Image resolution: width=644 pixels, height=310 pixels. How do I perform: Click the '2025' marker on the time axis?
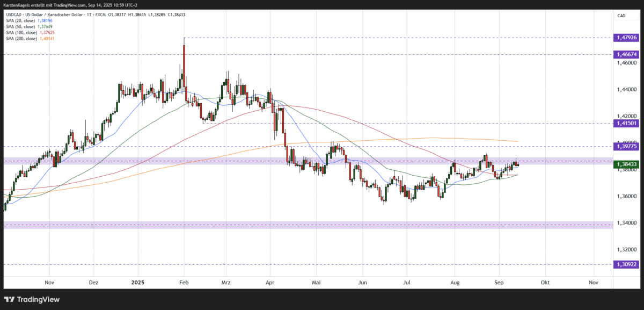(137, 282)
